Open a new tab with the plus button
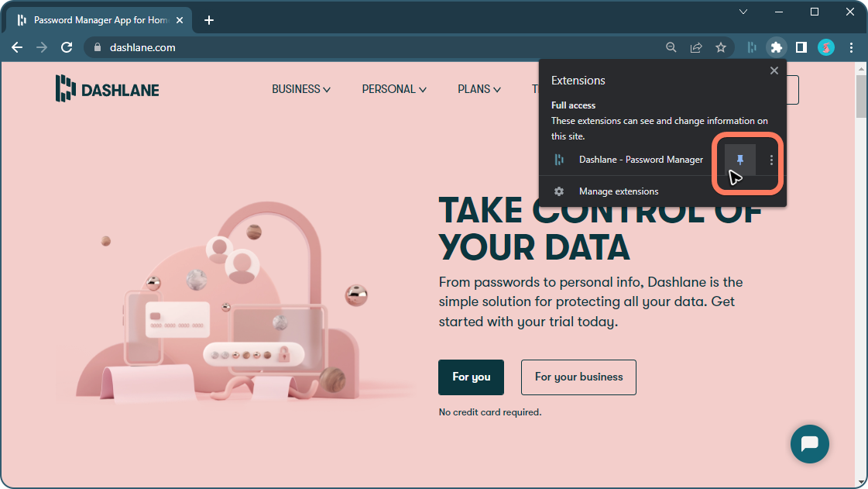Screen dimensions: 868x489 click(208, 20)
